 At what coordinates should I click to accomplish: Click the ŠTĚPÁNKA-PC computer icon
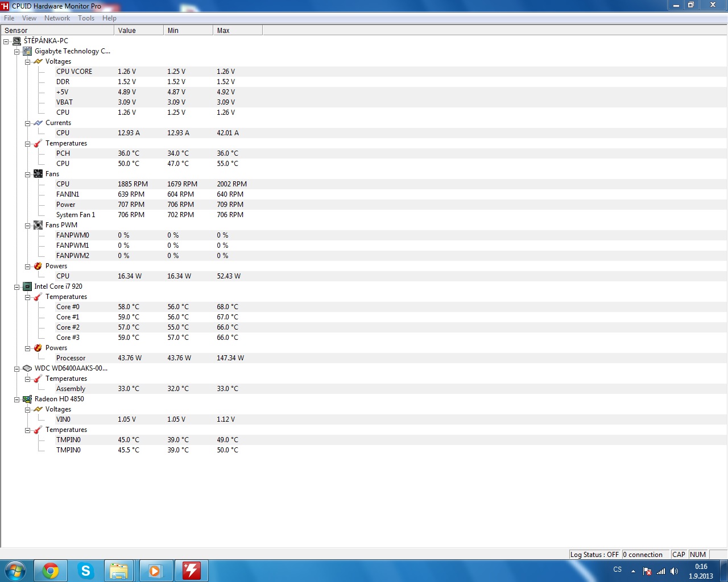[x=16, y=41]
